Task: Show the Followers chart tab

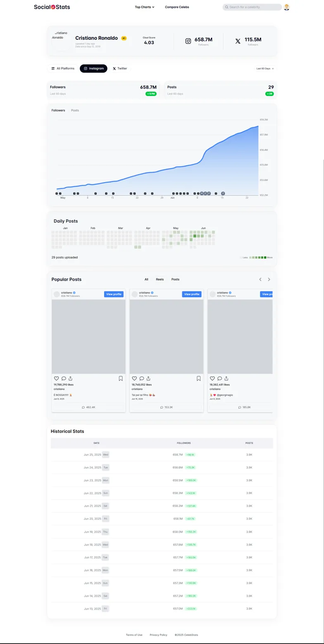Action: [x=58, y=111]
